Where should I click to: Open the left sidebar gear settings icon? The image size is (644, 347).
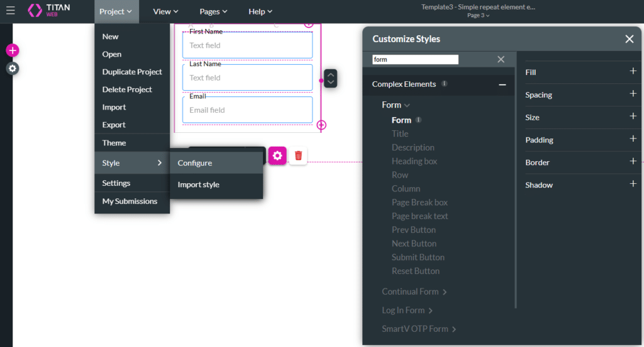(x=13, y=68)
